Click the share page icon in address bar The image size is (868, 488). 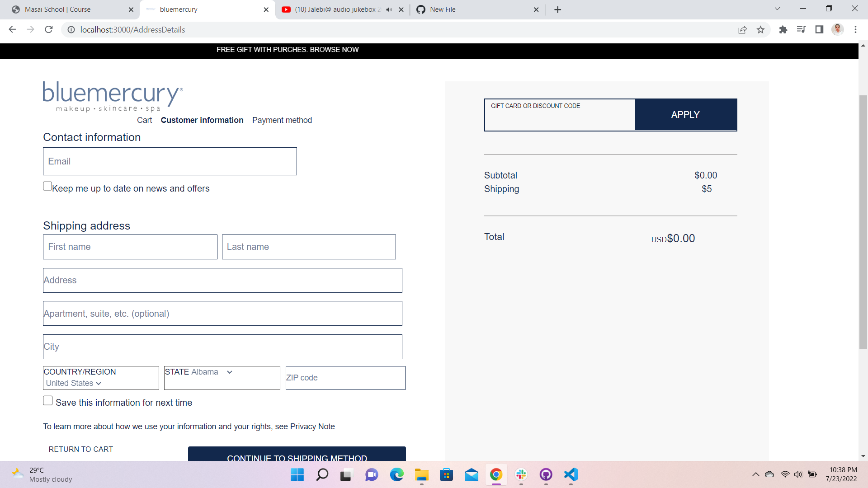(x=742, y=30)
